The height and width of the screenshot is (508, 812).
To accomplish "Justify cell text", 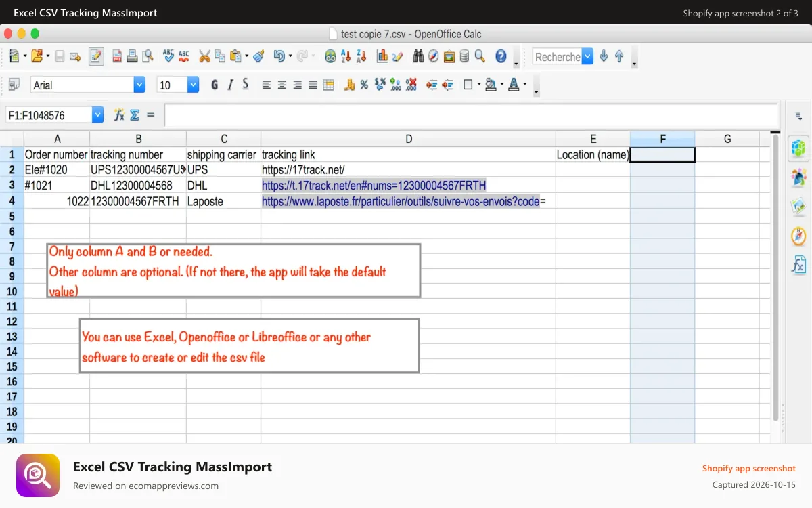I will click(313, 85).
